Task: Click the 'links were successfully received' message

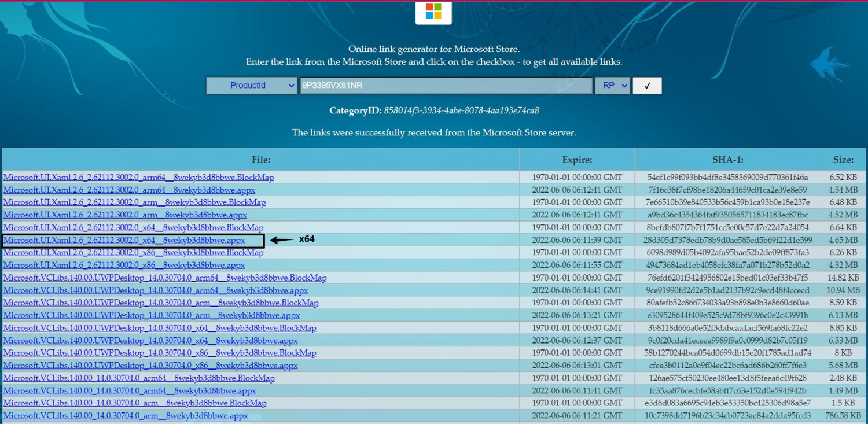Action: coord(434,132)
